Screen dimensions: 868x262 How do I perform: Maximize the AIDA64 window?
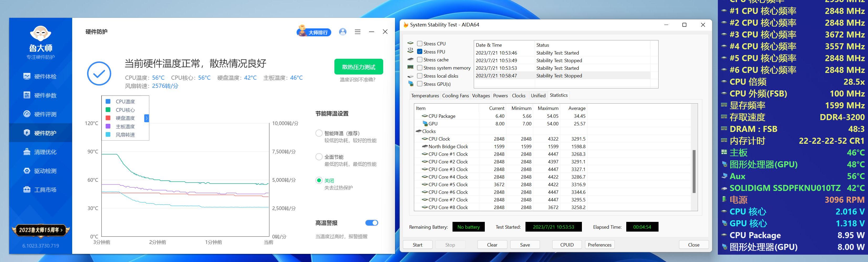684,25
